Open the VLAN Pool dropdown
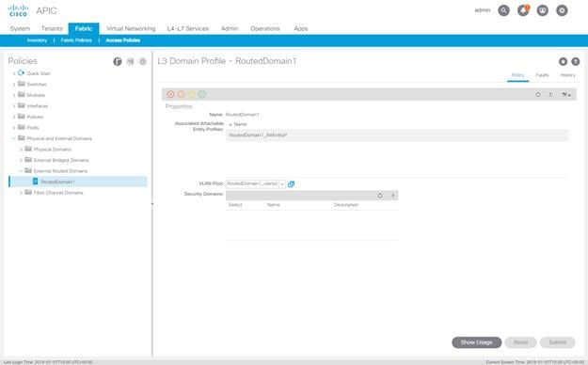Viewport: 588px width, 365px height. [282, 183]
